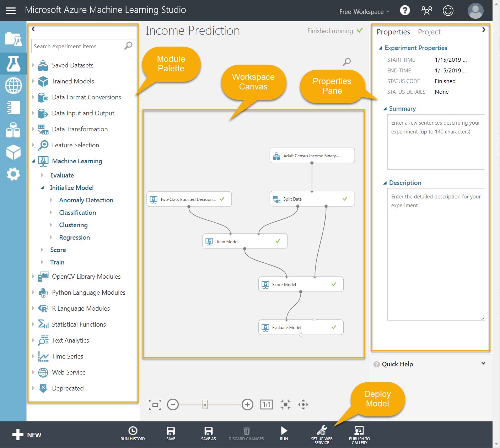The image size is (500, 448).
Task: Collapse the properties pane with right chevron
Action: (x=484, y=30)
